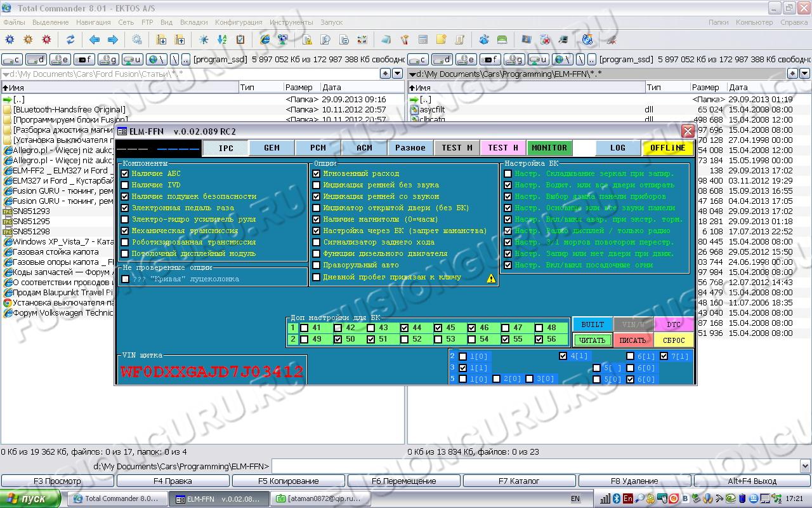Open Windows пуск start button
This screenshot has width=812, height=508.
(30, 498)
